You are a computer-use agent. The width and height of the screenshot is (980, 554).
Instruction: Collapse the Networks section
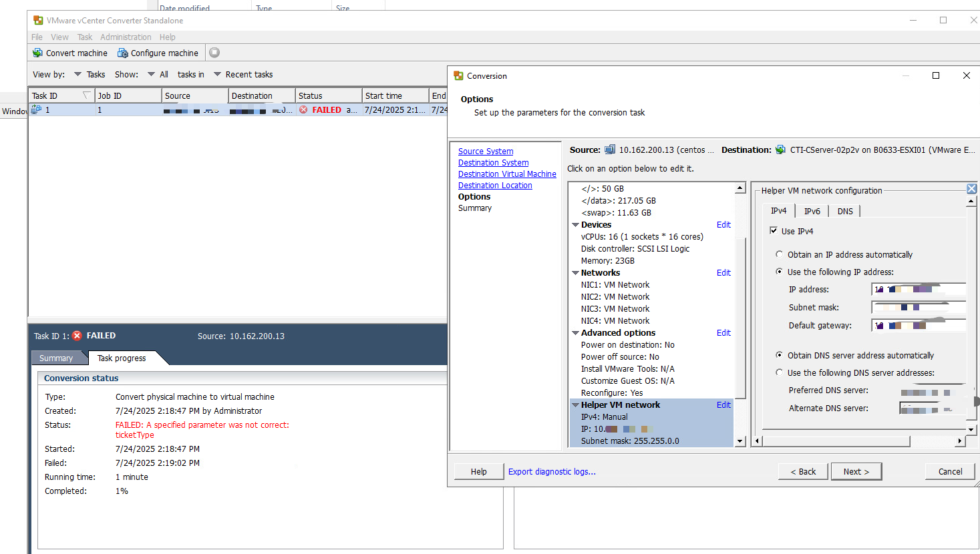pyautogui.click(x=576, y=273)
